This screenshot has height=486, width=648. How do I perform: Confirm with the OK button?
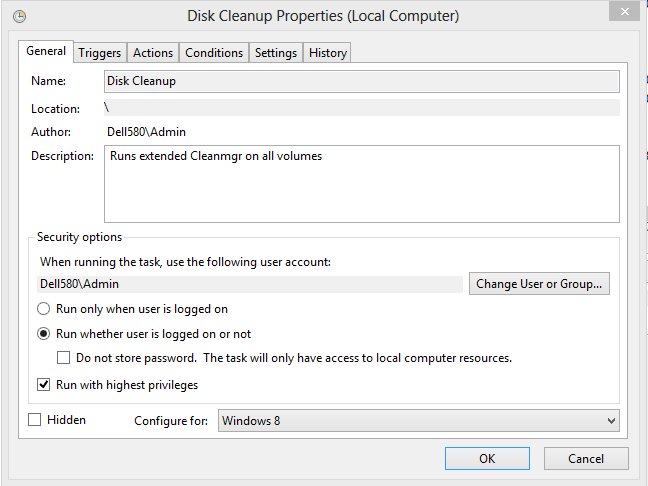point(487,459)
